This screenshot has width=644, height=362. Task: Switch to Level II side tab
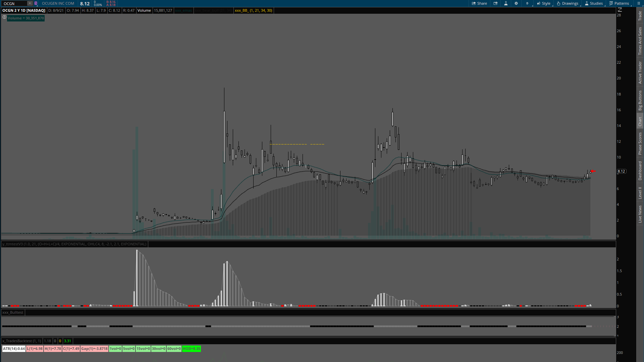(640, 193)
